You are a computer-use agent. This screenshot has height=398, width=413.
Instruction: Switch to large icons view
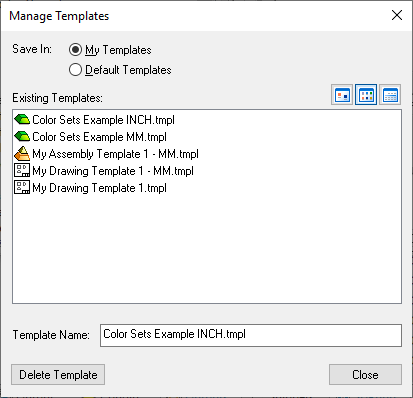(342, 95)
